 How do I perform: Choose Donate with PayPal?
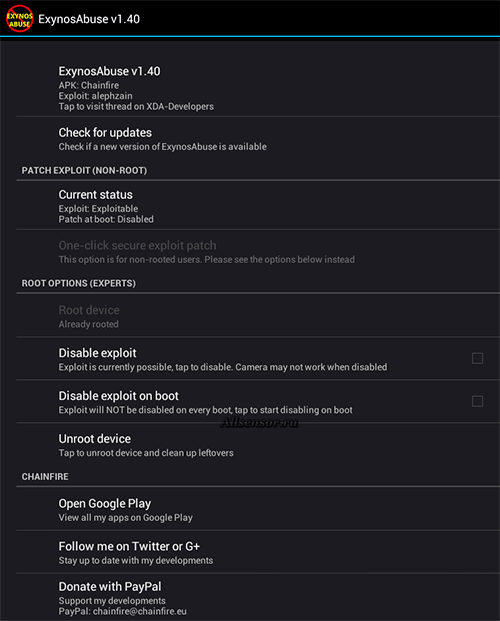pyautogui.click(x=258, y=597)
